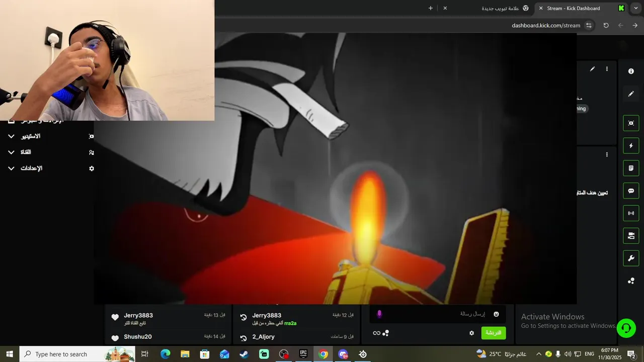Click the green rra2a moderator name
The image size is (644, 362).
290,323
